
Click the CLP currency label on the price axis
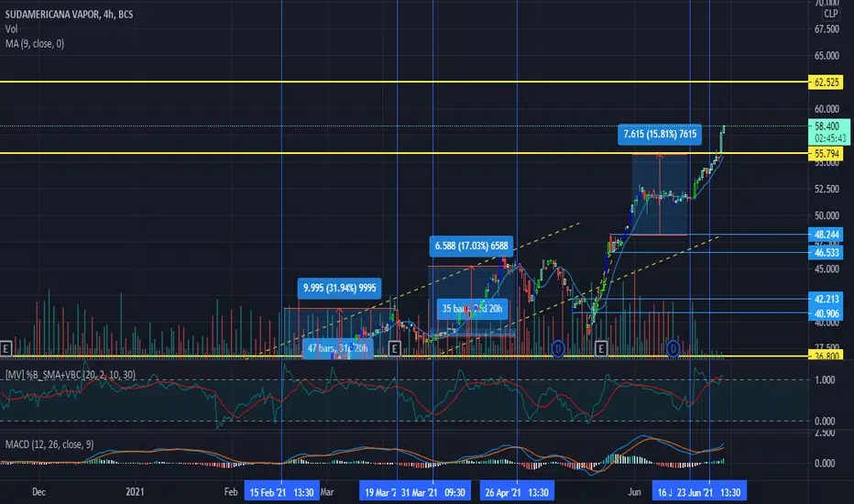pyautogui.click(x=830, y=14)
